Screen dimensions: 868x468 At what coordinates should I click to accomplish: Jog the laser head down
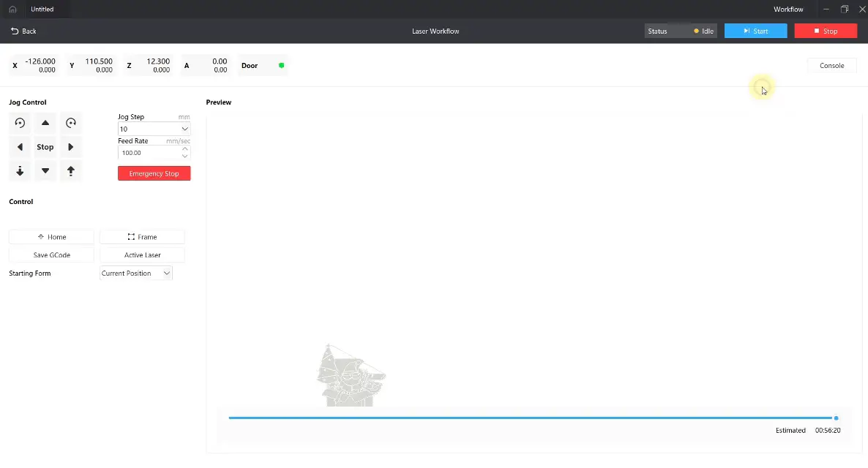pyautogui.click(x=45, y=171)
